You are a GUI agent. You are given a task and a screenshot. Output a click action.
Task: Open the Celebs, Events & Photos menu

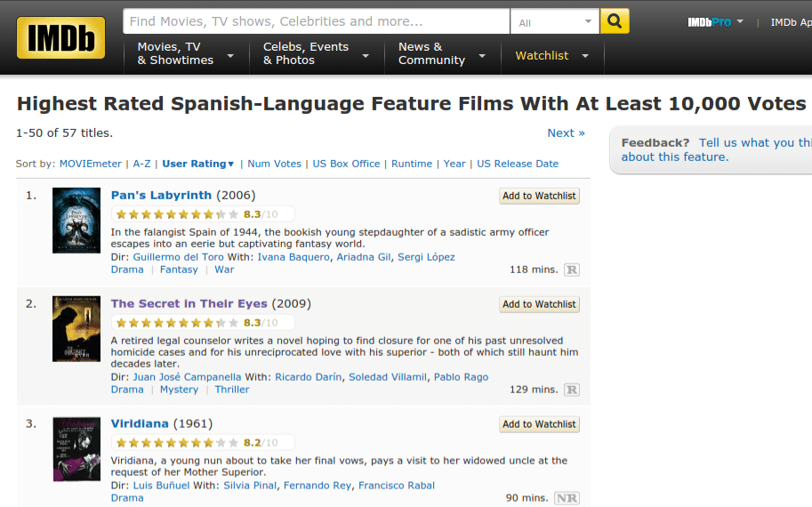point(317,54)
